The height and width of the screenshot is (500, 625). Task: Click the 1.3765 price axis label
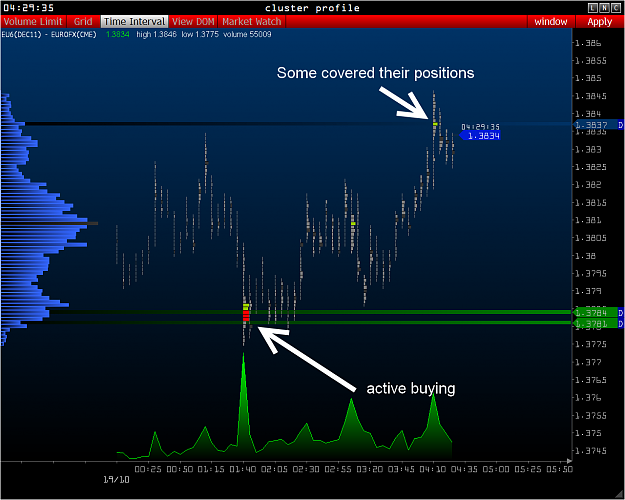591,380
